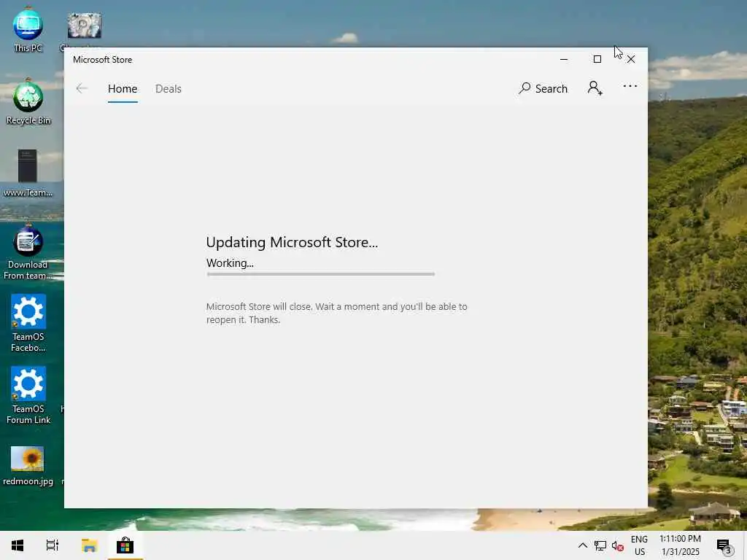Image resolution: width=747 pixels, height=560 pixels.
Task: Click the 'Working...' status text
Action: pyautogui.click(x=230, y=263)
